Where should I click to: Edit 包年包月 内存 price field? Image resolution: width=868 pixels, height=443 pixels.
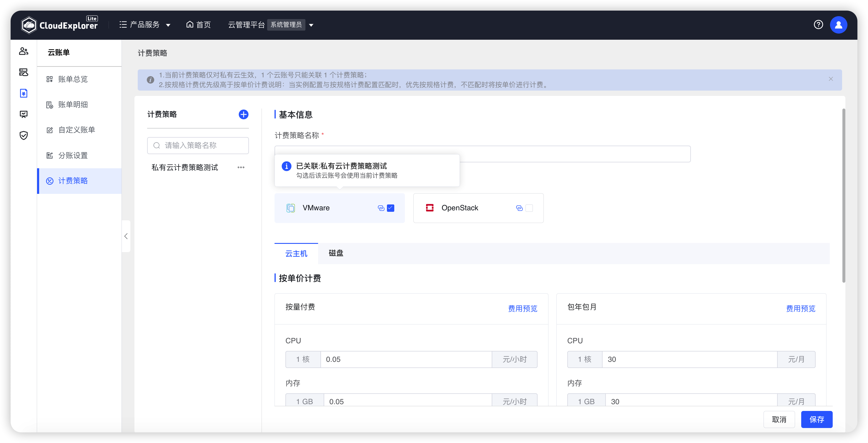(691, 400)
